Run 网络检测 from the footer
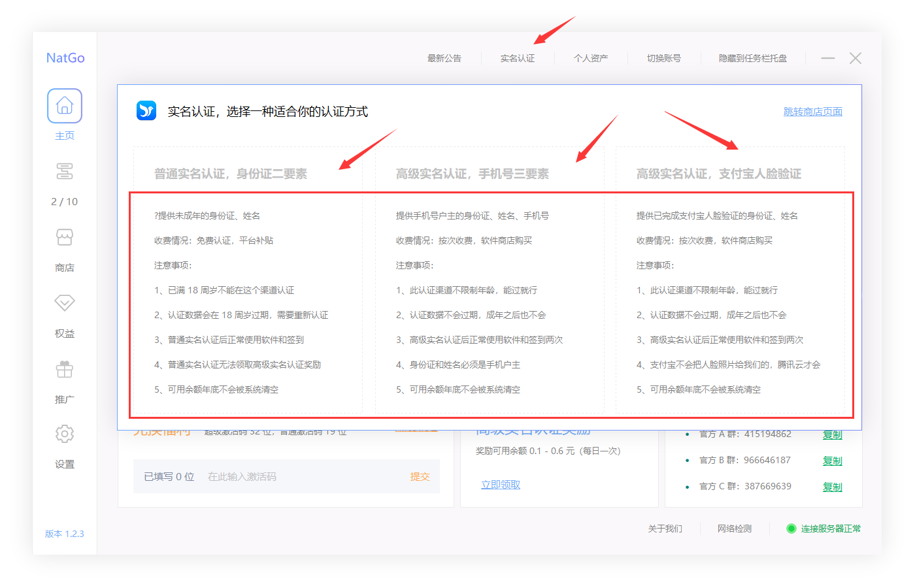 tap(735, 529)
